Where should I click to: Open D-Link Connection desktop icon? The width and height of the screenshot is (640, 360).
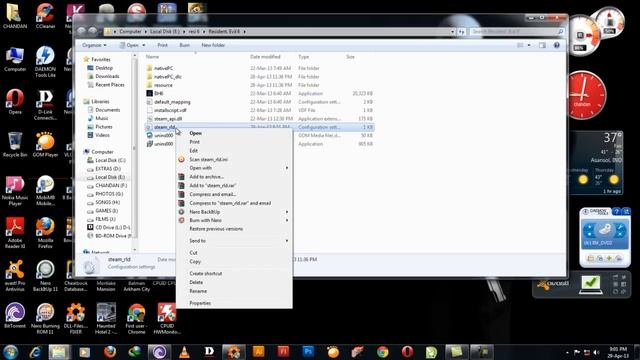coord(45,105)
